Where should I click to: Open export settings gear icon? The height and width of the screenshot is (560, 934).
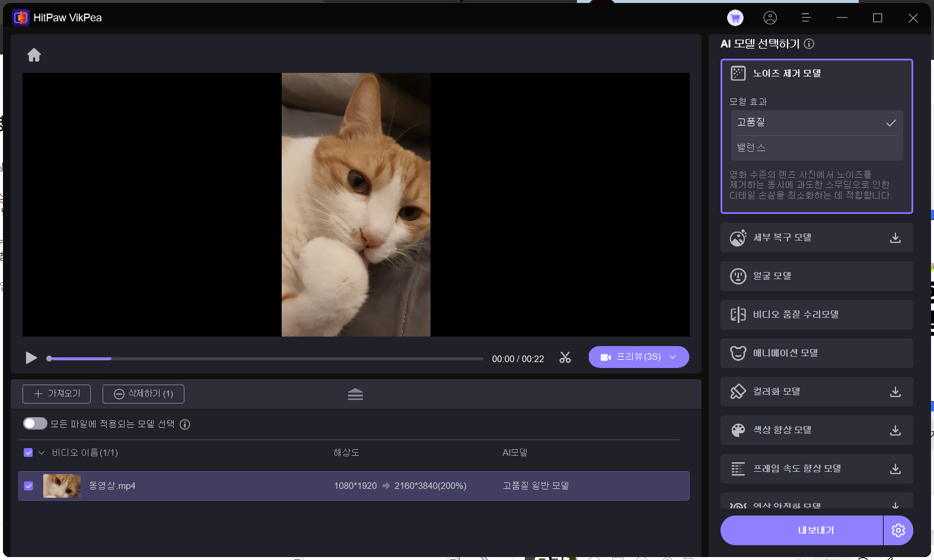(x=898, y=530)
